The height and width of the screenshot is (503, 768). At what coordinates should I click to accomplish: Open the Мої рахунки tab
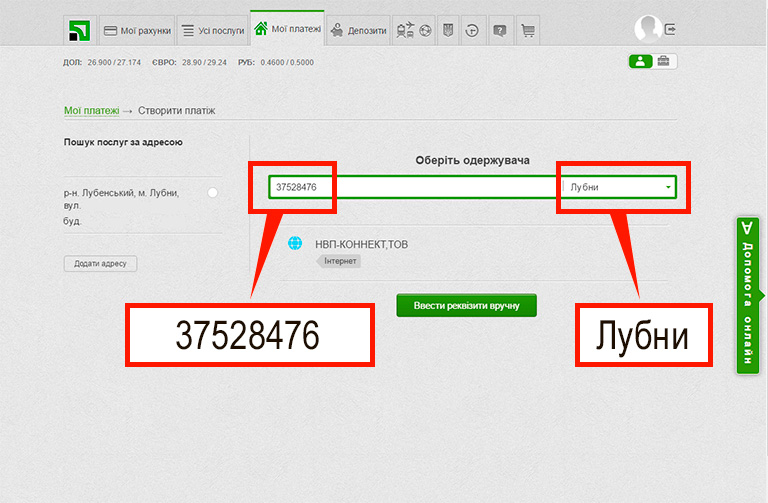[x=137, y=31]
